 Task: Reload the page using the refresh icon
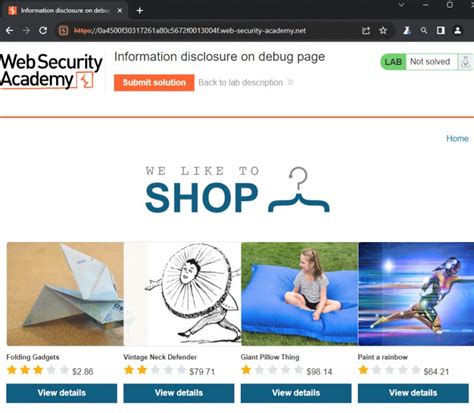pyautogui.click(x=43, y=31)
